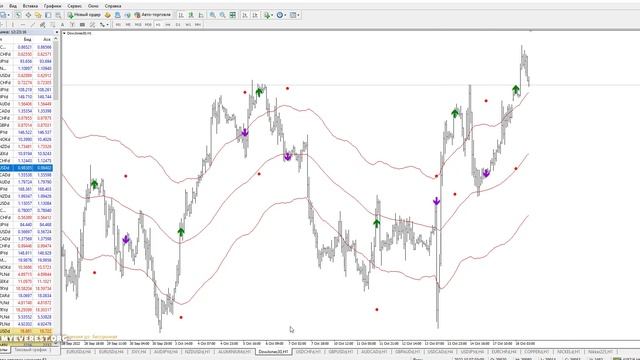
Task: Open the indicators list dropdown
Action: pyautogui.click(x=268, y=15)
